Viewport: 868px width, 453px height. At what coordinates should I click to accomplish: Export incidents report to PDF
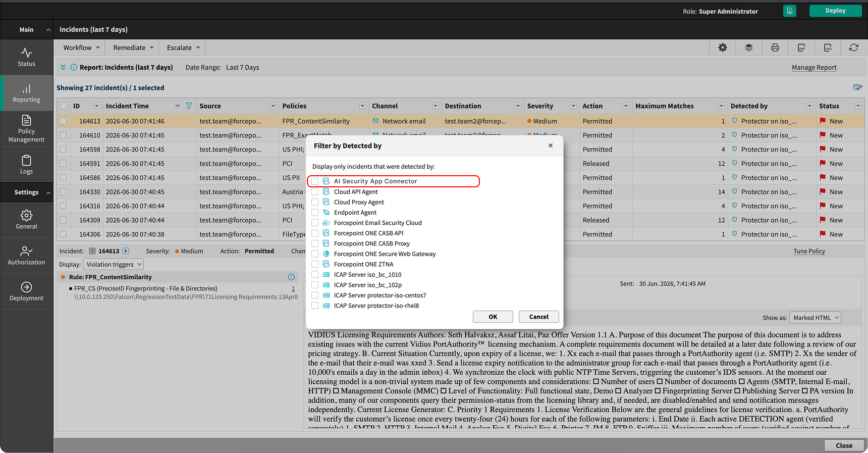[801, 47]
